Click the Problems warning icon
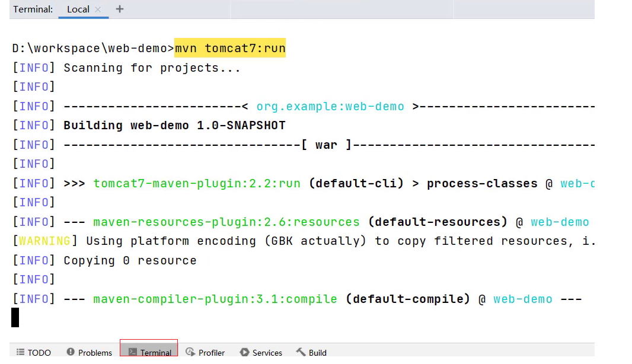632x364 pixels. coord(71,352)
